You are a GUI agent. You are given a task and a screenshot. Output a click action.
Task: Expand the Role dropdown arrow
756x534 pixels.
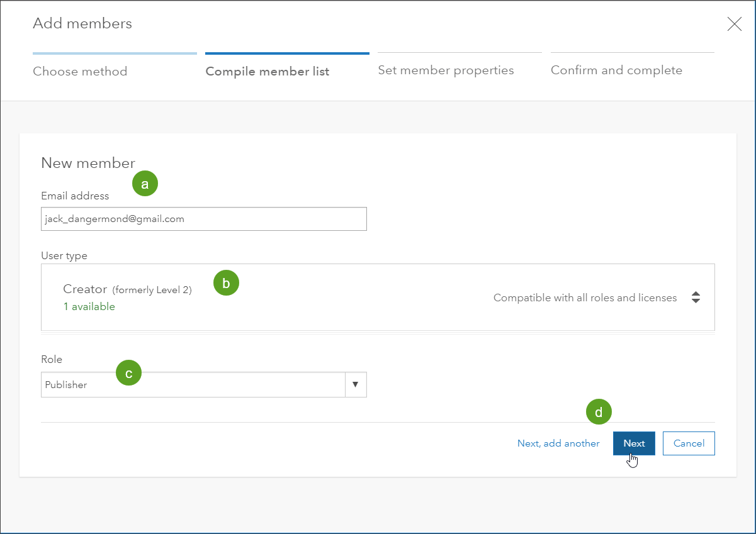pos(356,384)
